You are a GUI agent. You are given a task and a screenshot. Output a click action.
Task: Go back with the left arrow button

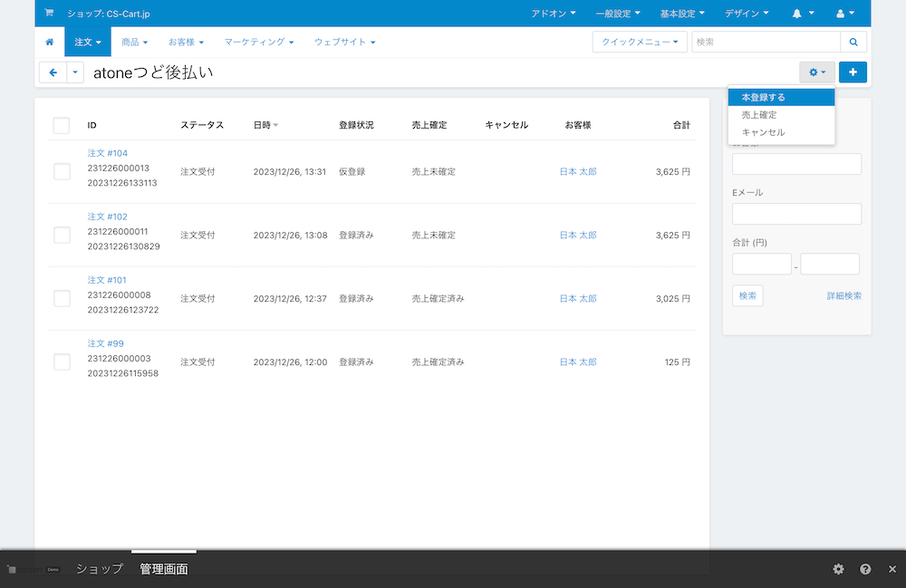coord(53,72)
